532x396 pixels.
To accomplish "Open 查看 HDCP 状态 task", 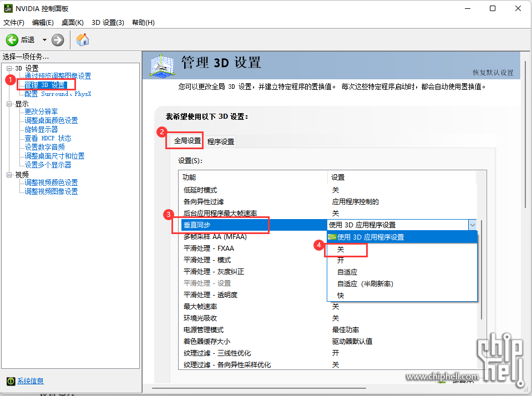I will (48, 138).
